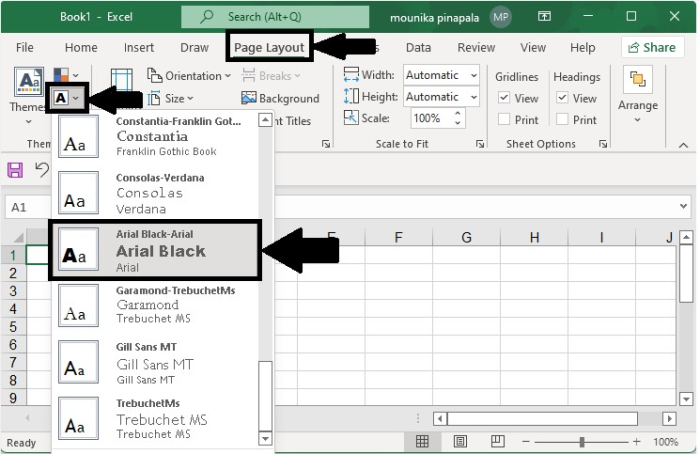Click the Share button
This screenshot has height=454, width=700.
point(649,47)
